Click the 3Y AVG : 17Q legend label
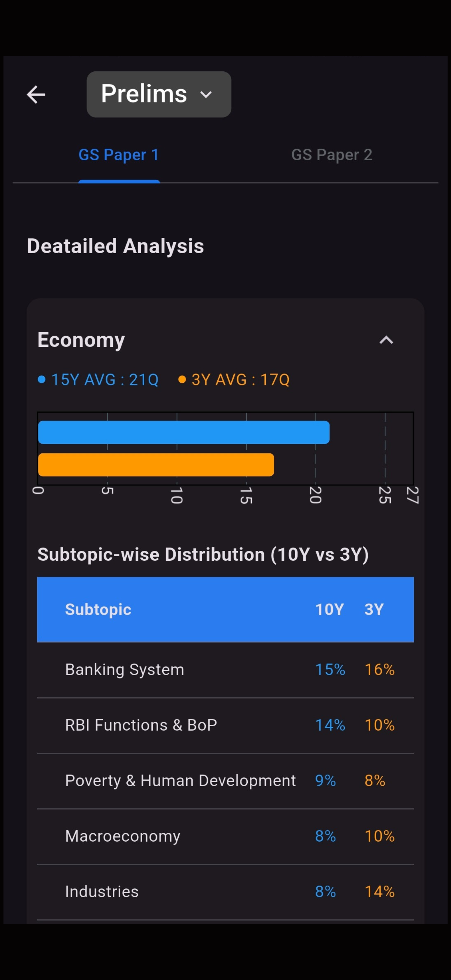This screenshot has width=451, height=980. point(240,380)
